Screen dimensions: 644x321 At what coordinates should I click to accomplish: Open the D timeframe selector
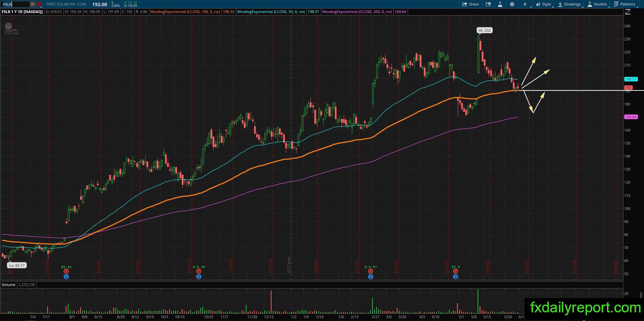pyautogui.click(x=525, y=4)
